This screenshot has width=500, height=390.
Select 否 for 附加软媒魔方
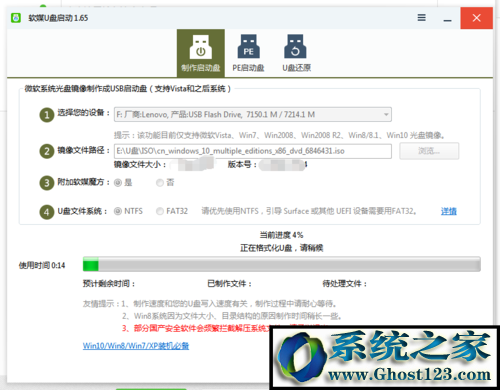(x=165, y=183)
